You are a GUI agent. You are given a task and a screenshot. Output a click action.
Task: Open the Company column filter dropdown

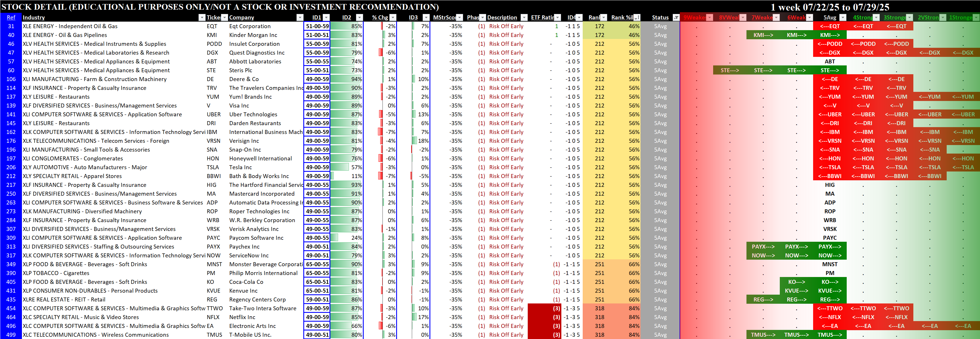(300, 17)
